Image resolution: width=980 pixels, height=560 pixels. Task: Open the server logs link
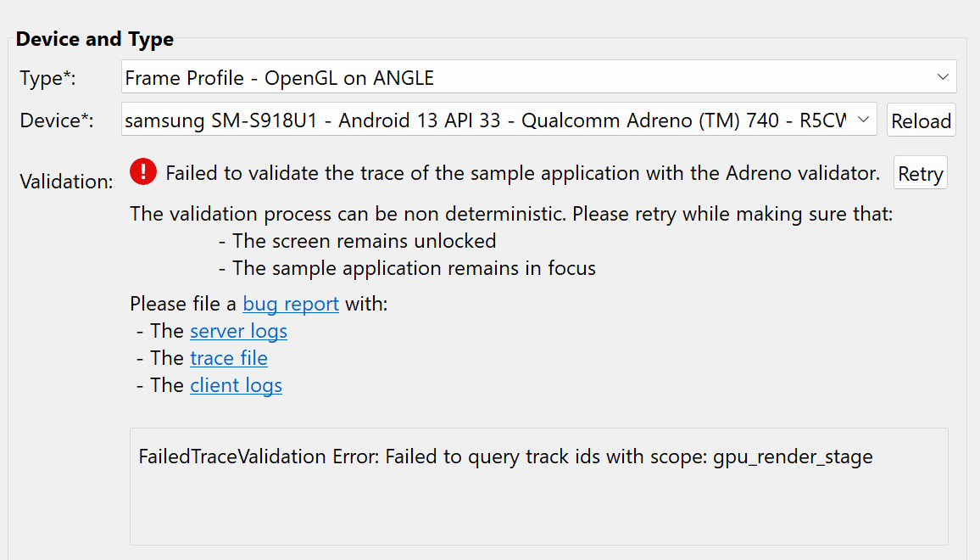pyautogui.click(x=238, y=331)
